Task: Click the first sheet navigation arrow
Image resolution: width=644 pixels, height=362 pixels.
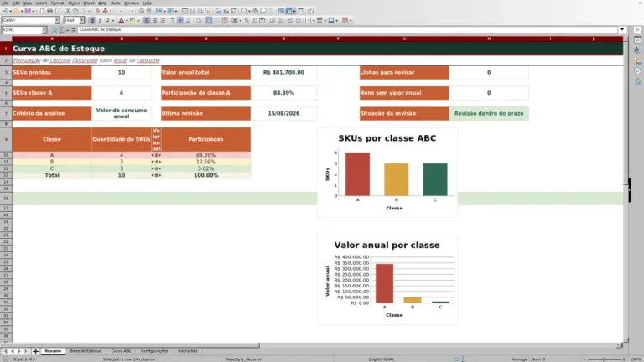Action: pos(5,351)
